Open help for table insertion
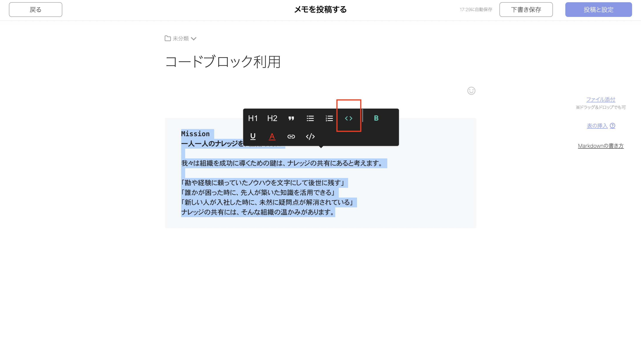The height and width of the screenshot is (364, 641). click(x=613, y=126)
